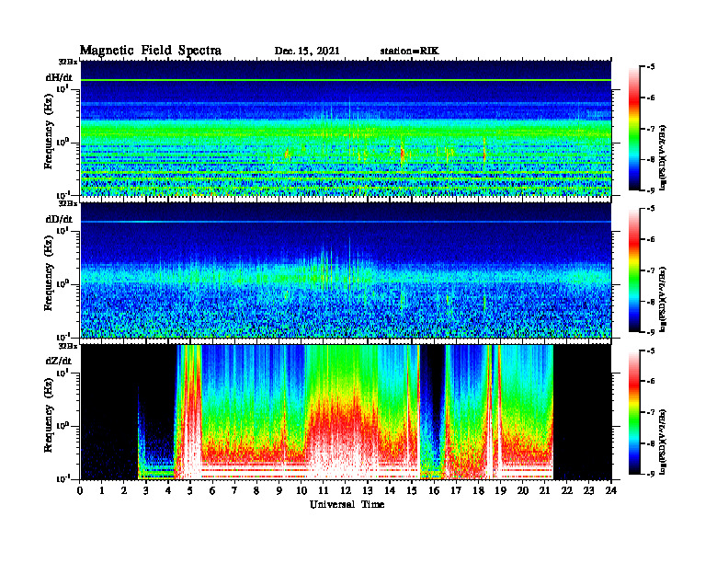Click the "13" hour tick label
Screen dimensions: 728x563
(368, 491)
